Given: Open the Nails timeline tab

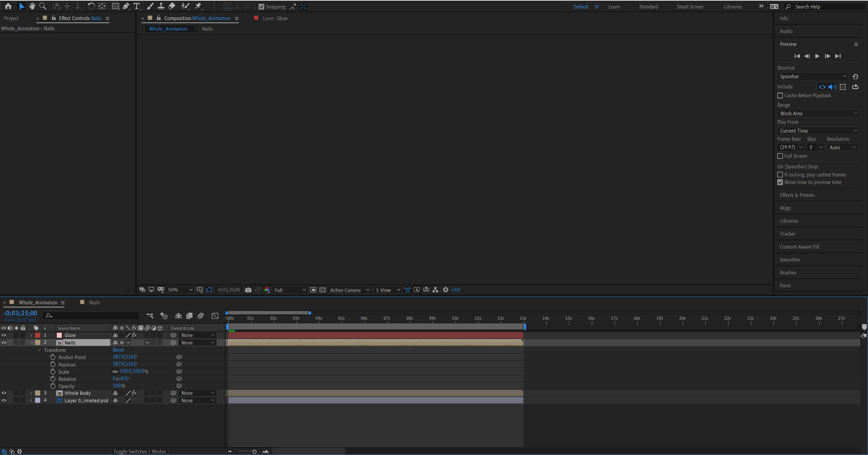Looking at the screenshot, I should tap(94, 303).
